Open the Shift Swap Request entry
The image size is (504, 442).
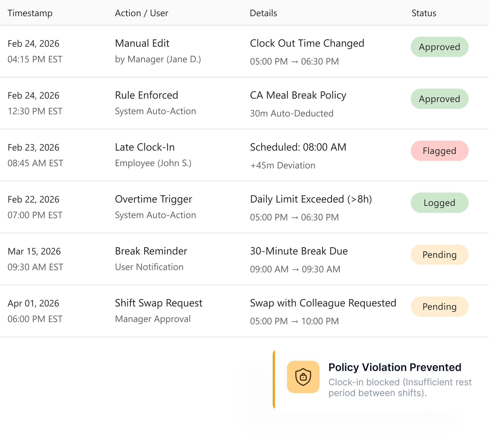click(159, 303)
